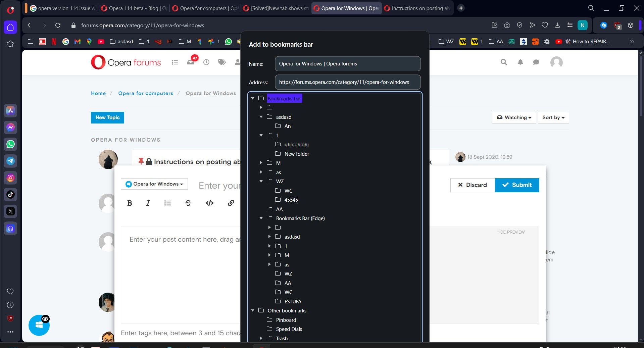Submit the composed post

click(x=517, y=185)
